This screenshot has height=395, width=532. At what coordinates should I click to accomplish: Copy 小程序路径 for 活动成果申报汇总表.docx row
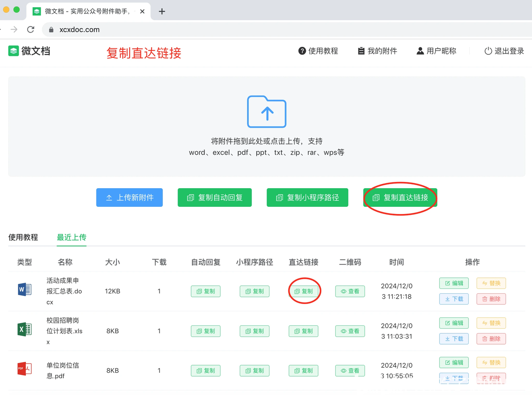pos(254,291)
